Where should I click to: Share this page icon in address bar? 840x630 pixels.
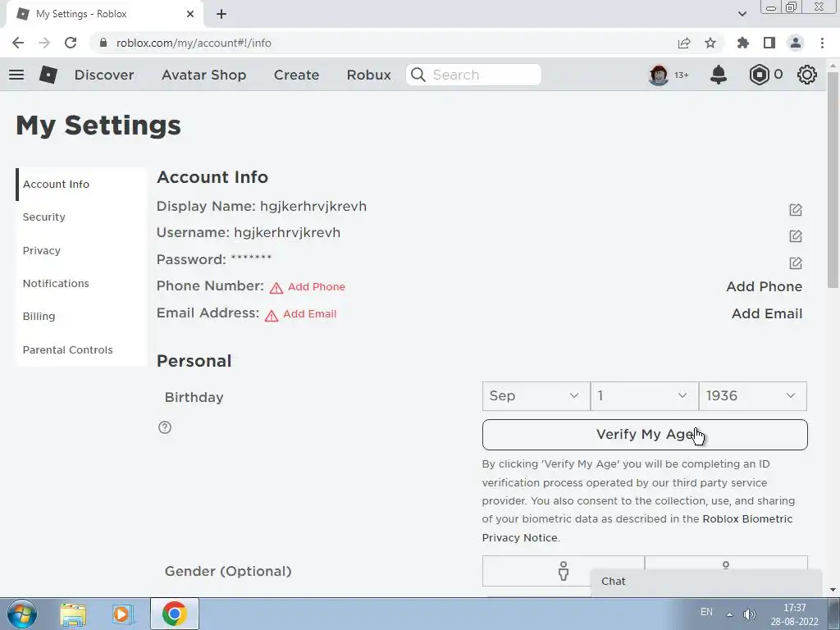point(684,43)
